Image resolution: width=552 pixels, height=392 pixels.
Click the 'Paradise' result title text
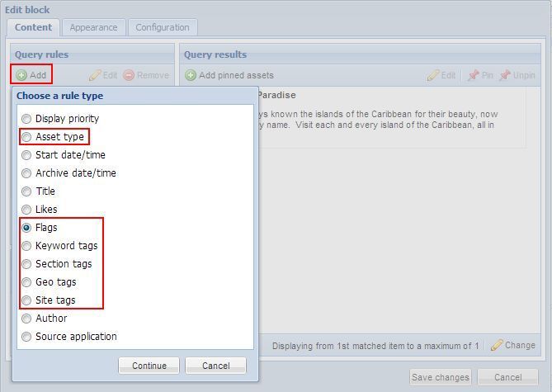276,95
